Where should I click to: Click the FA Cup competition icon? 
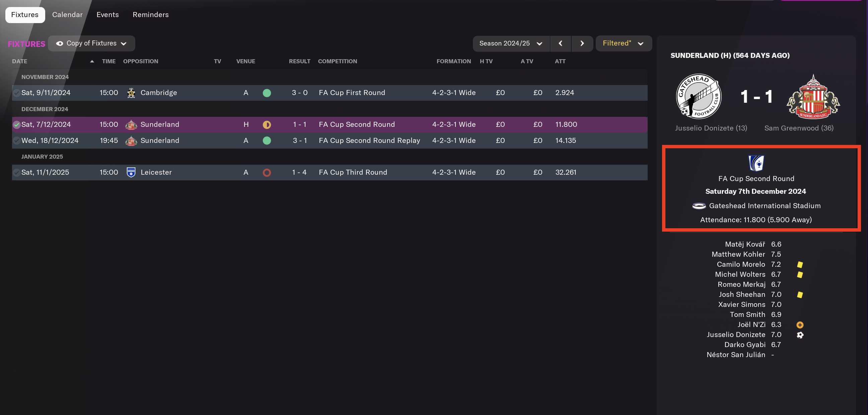(x=755, y=163)
